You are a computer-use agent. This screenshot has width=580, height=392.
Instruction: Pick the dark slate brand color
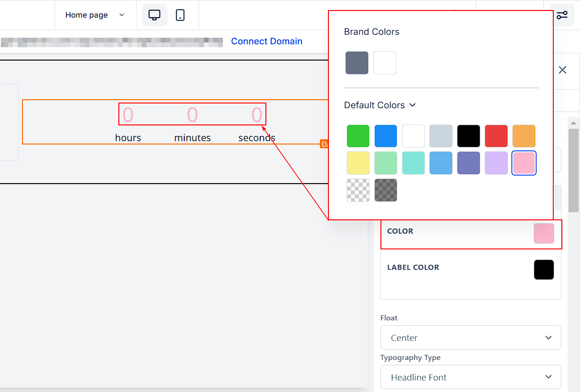[357, 63]
